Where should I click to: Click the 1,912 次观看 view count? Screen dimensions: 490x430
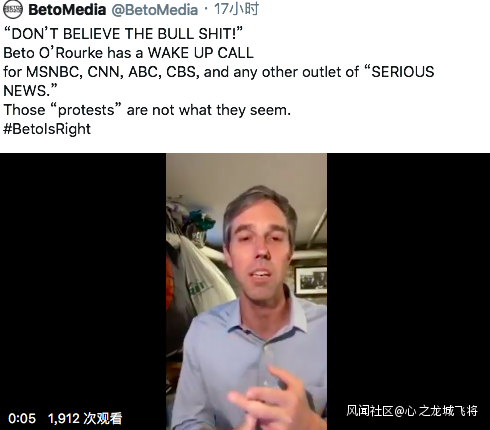click(85, 418)
